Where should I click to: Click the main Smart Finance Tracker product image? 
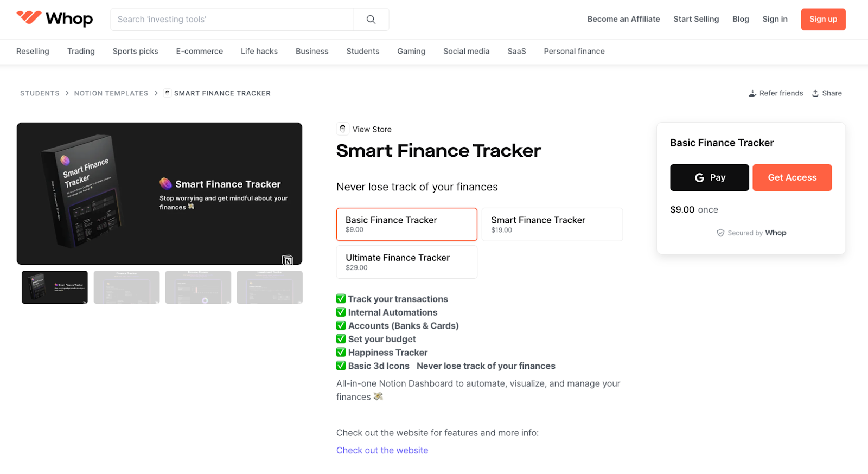[x=159, y=194]
